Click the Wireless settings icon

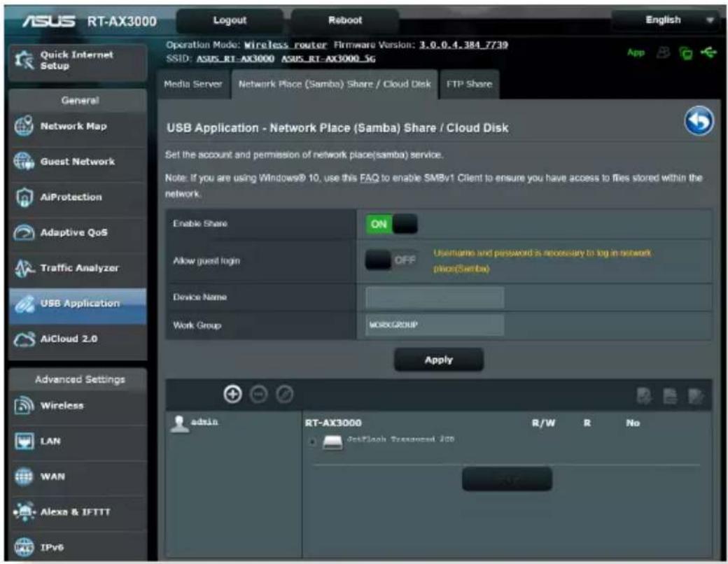coord(24,406)
